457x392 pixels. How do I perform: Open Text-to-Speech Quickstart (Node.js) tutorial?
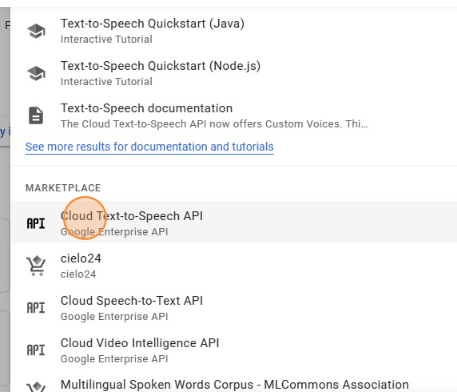click(x=233, y=74)
